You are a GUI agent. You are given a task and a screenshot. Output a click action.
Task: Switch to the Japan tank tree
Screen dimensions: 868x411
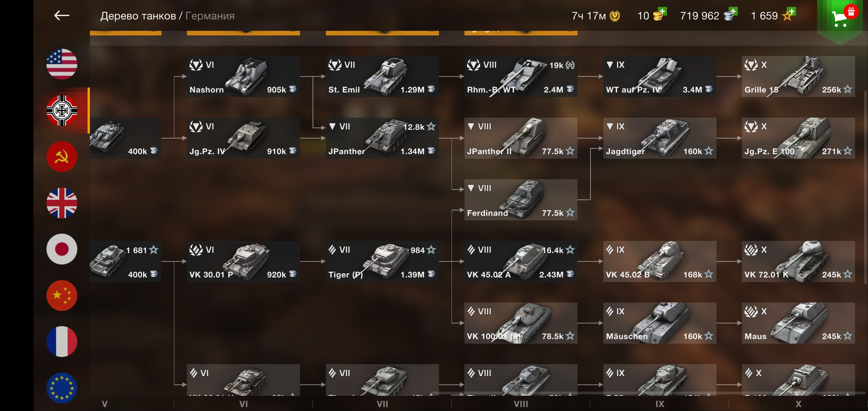[x=62, y=249]
